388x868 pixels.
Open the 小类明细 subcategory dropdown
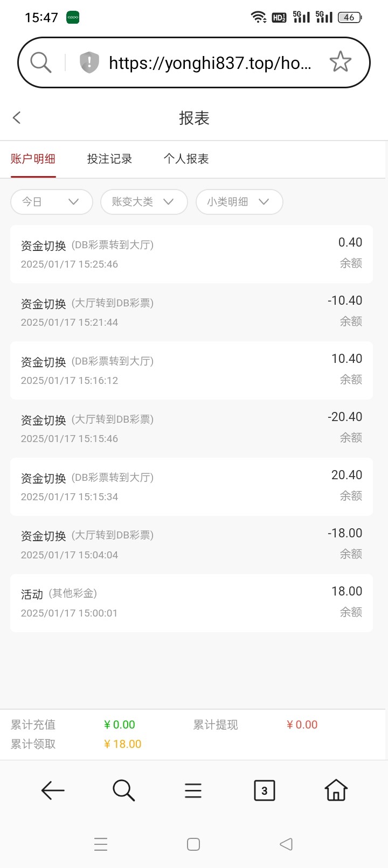coord(239,202)
